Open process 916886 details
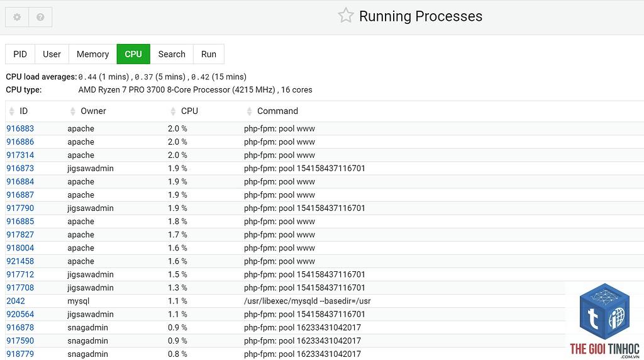This screenshot has height=360, width=644. point(20,142)
